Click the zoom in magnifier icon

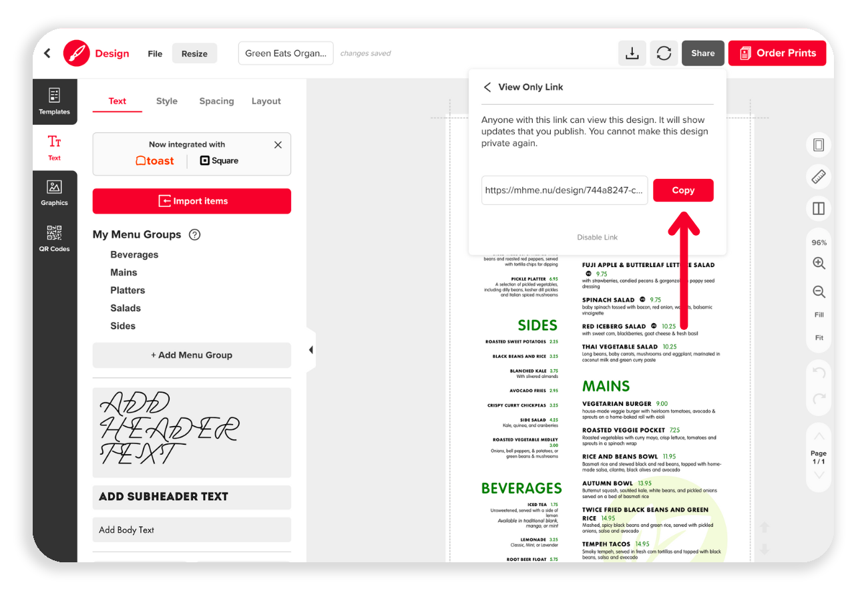coord(819,263)
